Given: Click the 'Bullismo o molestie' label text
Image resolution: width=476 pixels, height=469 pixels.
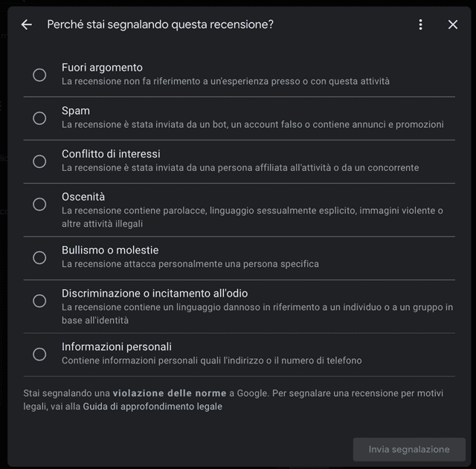Looking at the screenshot, I should [110, 250].
